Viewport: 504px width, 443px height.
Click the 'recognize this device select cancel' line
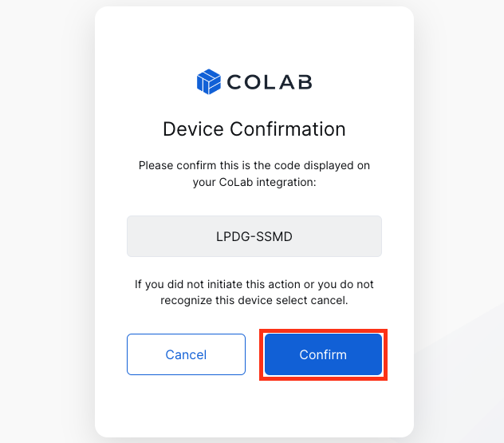254,300
